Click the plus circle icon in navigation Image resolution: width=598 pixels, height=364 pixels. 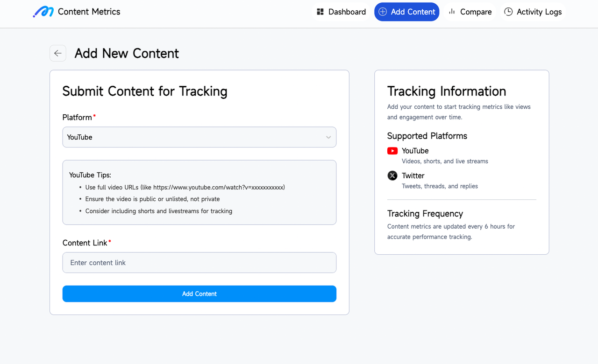point(383,12)
